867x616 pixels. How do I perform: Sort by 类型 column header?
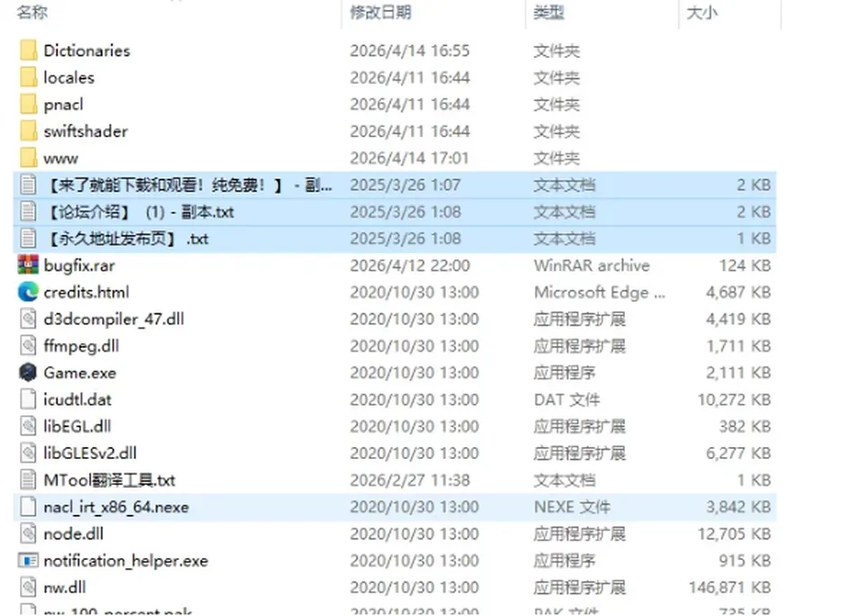tap(548, 12)
